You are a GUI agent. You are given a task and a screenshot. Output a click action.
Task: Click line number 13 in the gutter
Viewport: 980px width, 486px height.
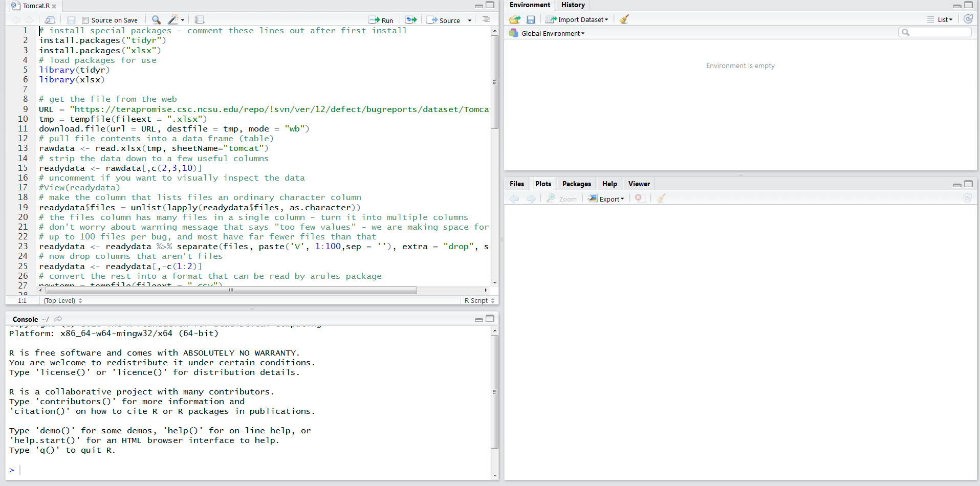(23, 148)
